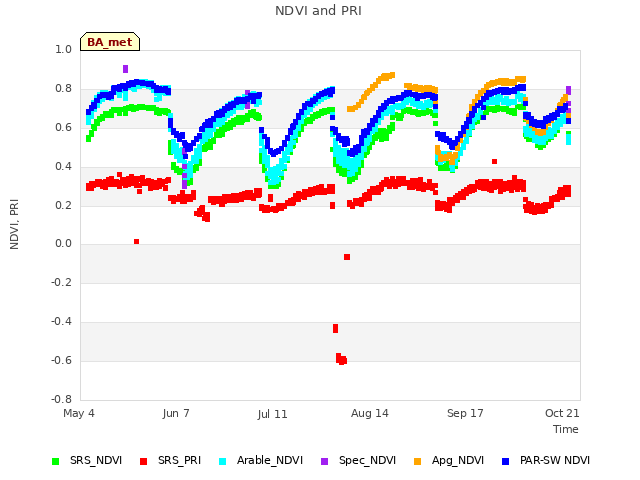This screenshot has width=640, height=480.
Task: Toggle the SRS_PRI legend label
Action: pyautogui.click(x=180, y=460)
